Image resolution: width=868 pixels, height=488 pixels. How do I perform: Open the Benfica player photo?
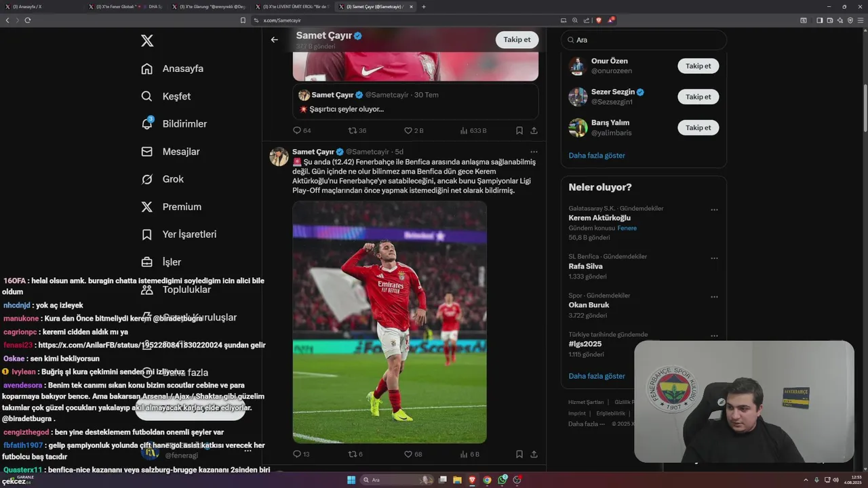pyautogui.click(x=389, y=322)
